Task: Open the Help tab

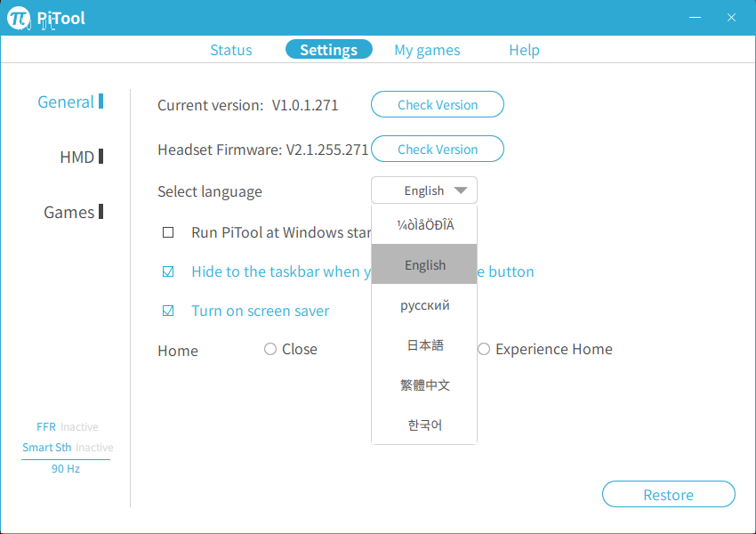Action: tap(524, 50)
